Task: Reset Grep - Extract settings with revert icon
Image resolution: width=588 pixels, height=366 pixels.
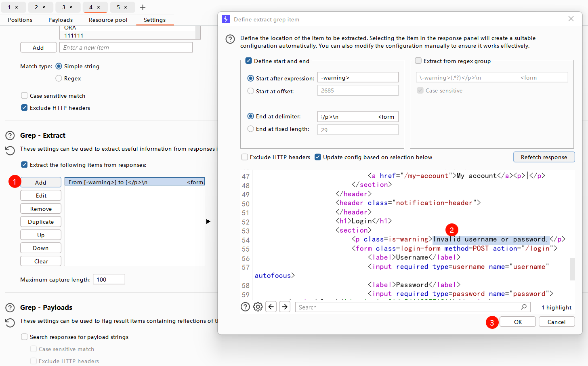Action: (10, 151)
